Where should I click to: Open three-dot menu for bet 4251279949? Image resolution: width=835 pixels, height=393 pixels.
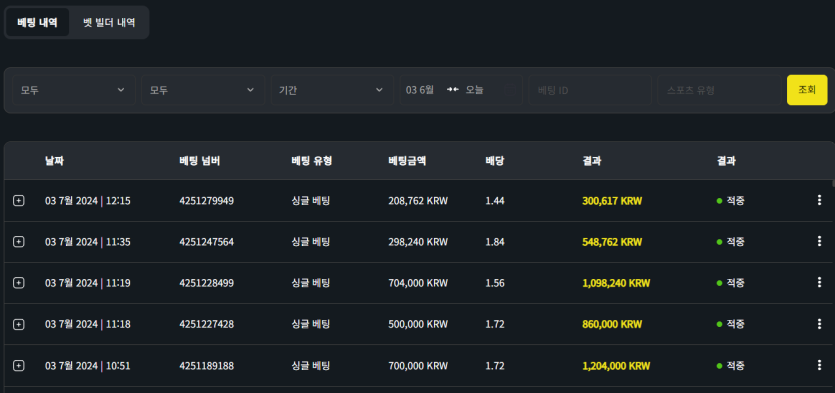coord(819,200)
